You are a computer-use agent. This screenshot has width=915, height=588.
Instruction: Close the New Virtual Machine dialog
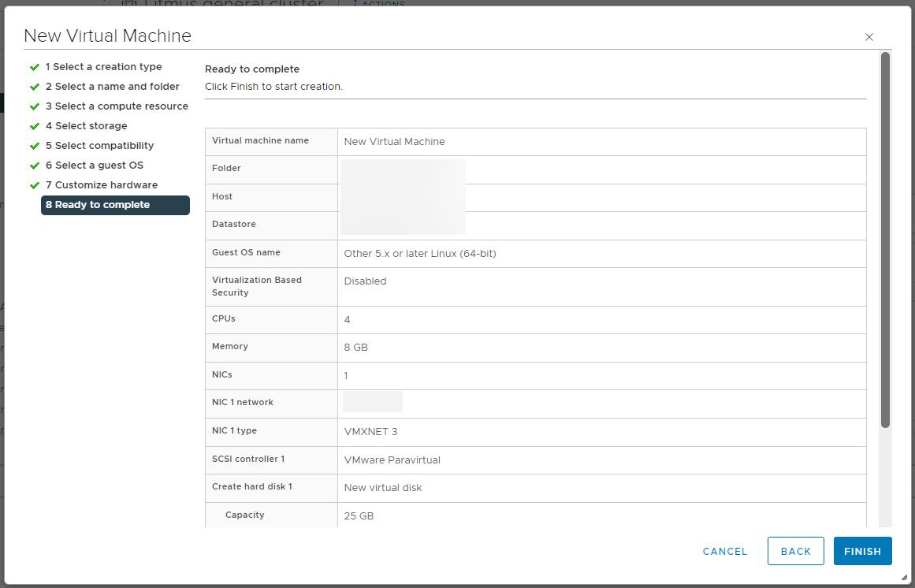[869, 37]
